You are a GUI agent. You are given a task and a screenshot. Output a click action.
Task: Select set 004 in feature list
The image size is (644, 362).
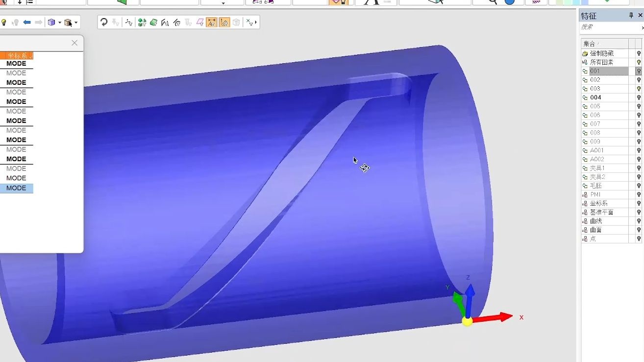tap(595, 97)
